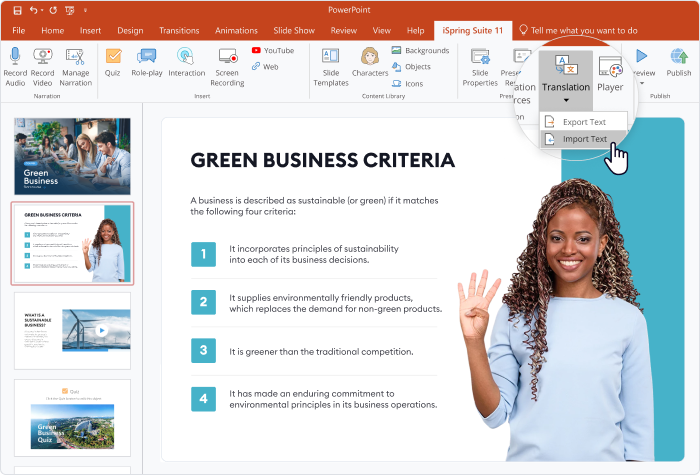Open Objects in Content Library
Viewport: 700px width, 475px height.
411,67
